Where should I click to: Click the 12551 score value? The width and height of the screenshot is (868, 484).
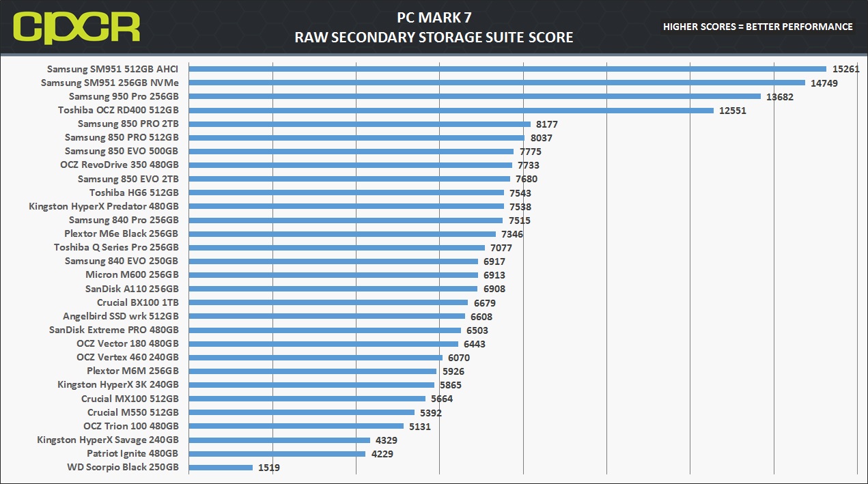733,111
